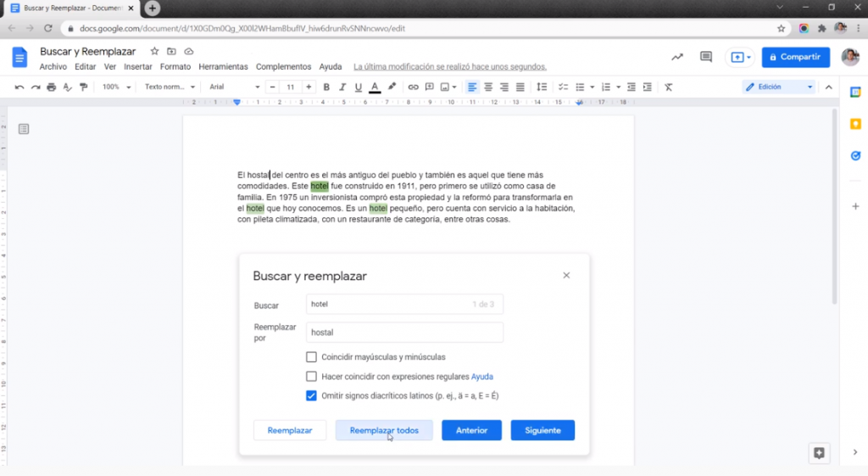Center align the text

tap(488, 87)
